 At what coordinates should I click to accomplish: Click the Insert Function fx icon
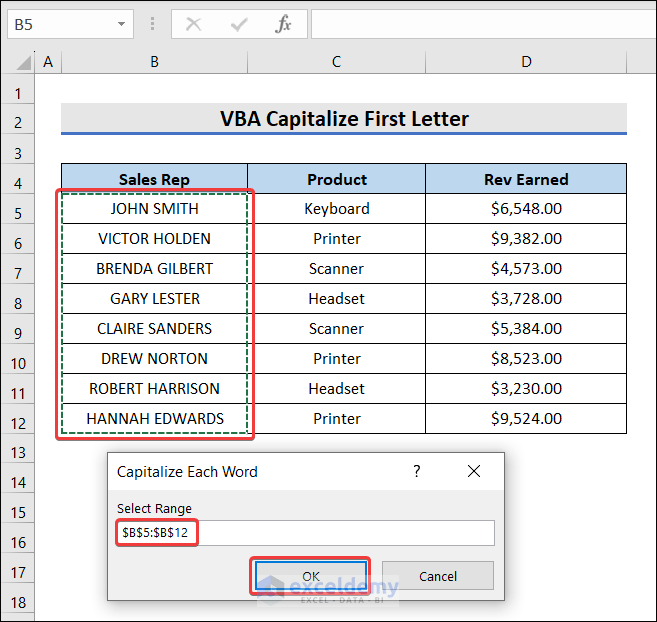(x=284, y=24)
